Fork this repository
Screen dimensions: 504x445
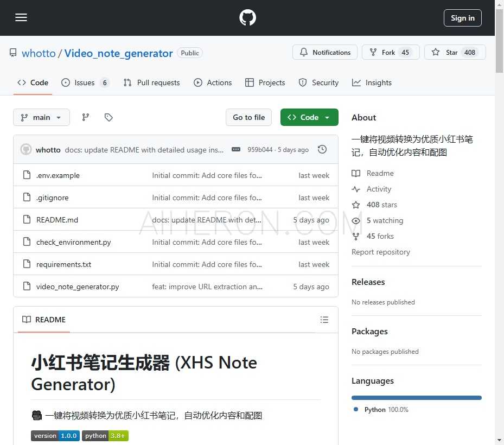pos(390,53)
